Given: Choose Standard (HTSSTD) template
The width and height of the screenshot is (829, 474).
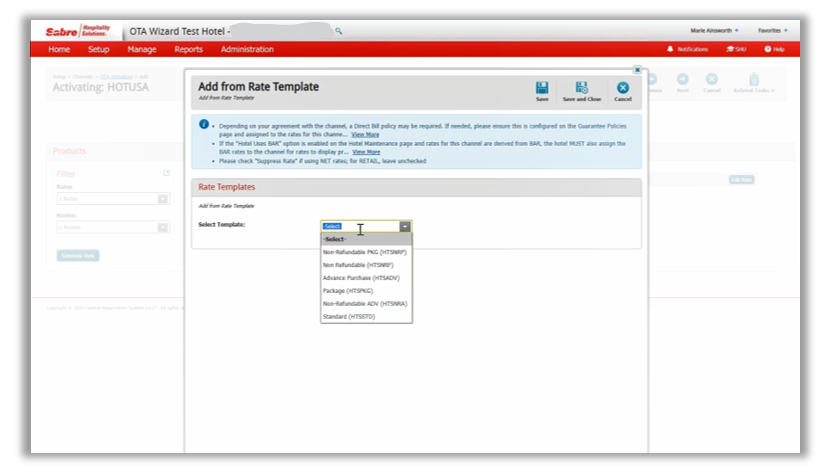Looking at the screenshot, I should (366, 317).
